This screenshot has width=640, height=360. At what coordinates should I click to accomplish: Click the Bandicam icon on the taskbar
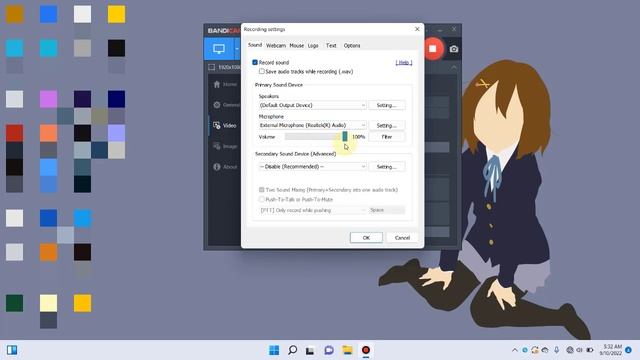click(366, 350)
